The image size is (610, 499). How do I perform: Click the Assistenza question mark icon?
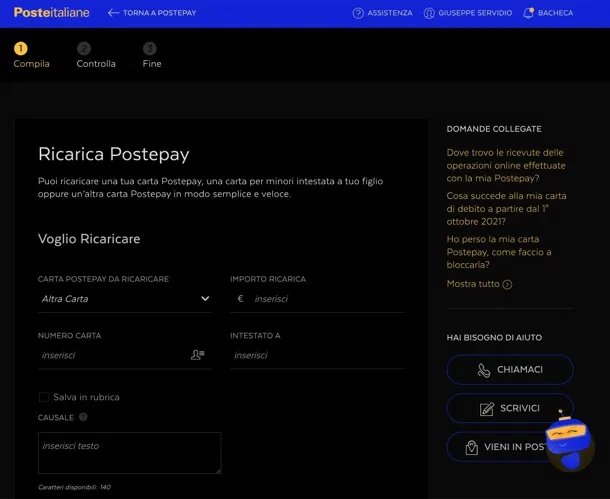coord(358,13)
